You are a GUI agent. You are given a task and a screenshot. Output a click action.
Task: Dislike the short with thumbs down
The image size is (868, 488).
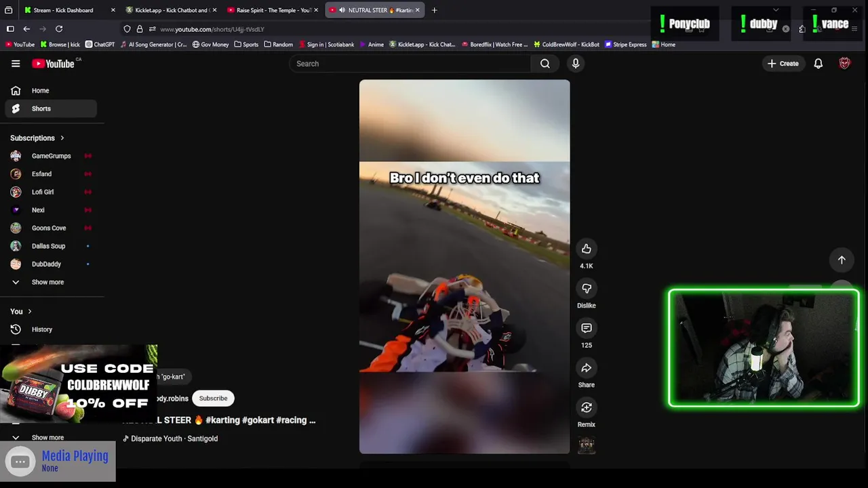587,288
